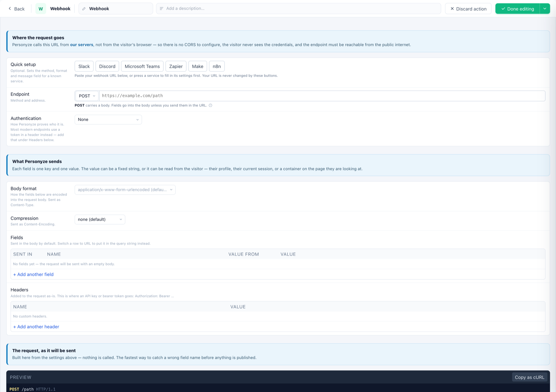Go back using the Back arrow
The height and width of the screenshot is (392, 556).
16,9
